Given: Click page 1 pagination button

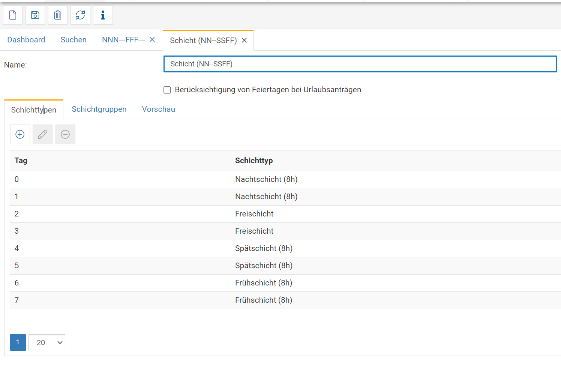Looking at the screenshot, I should click(18, 342).
